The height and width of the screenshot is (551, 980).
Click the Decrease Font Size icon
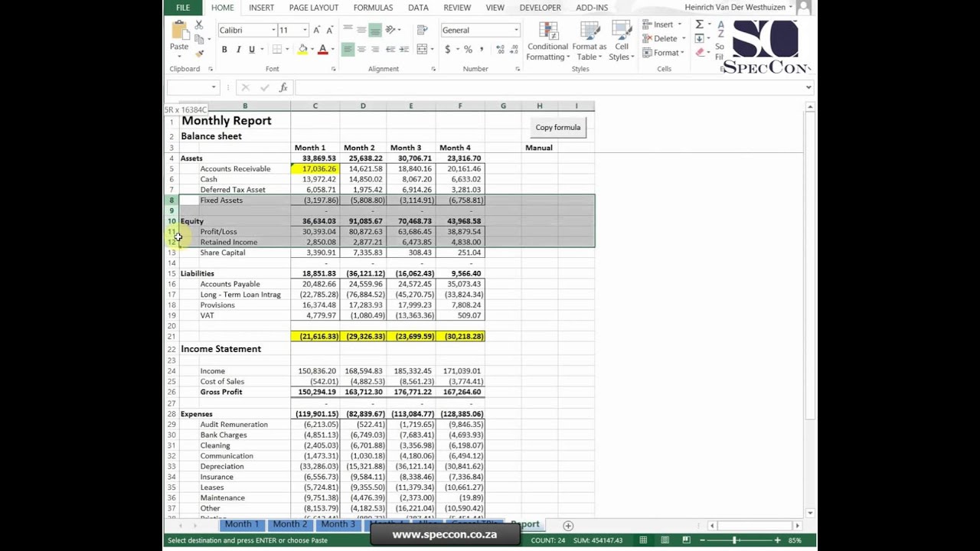(x=330, y=30)
